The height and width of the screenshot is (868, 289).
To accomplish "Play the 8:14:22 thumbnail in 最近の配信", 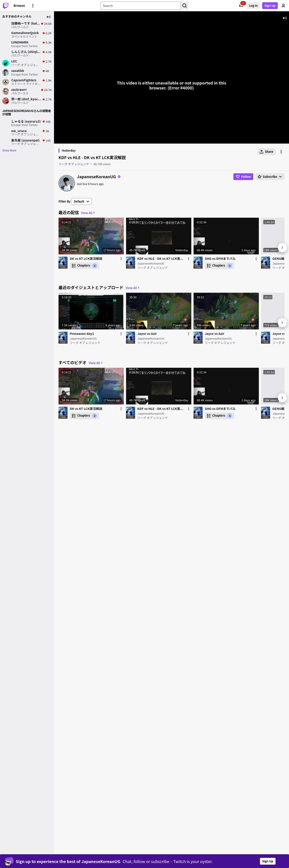I will (x=91, y=236).
